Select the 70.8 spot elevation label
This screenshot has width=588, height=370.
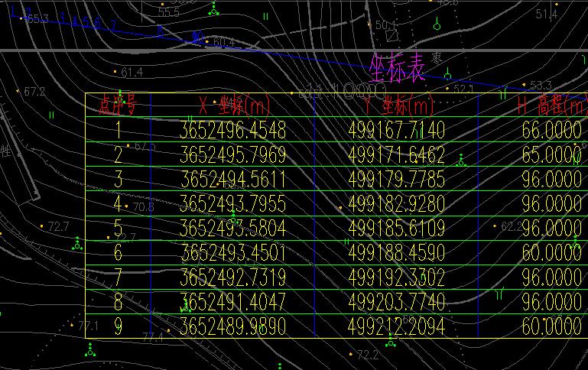click(x=143, y=207)
